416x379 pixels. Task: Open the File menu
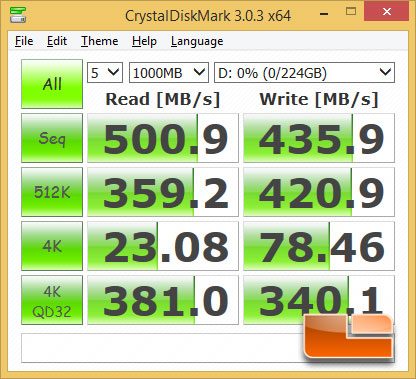point(24,41)
